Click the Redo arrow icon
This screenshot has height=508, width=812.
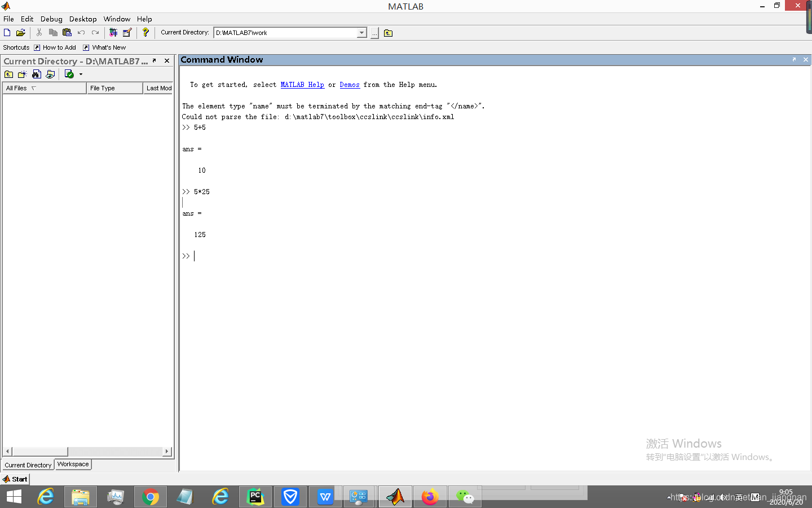click(95, 33)
